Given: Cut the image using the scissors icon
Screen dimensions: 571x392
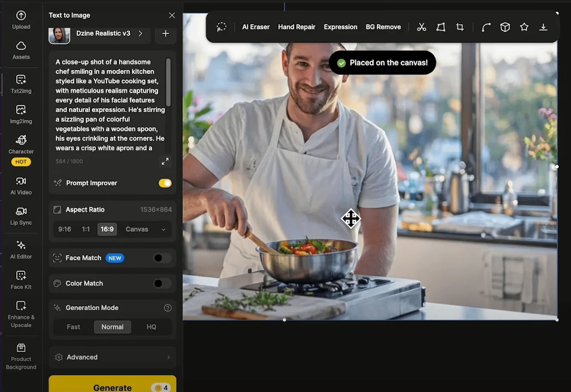Looking at the screenshot, I should (421, 27).
